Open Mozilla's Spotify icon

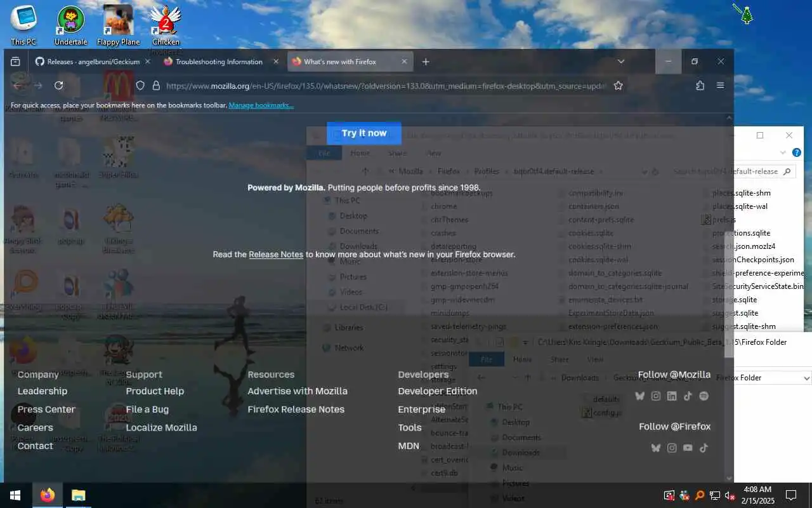coord(704,396)
